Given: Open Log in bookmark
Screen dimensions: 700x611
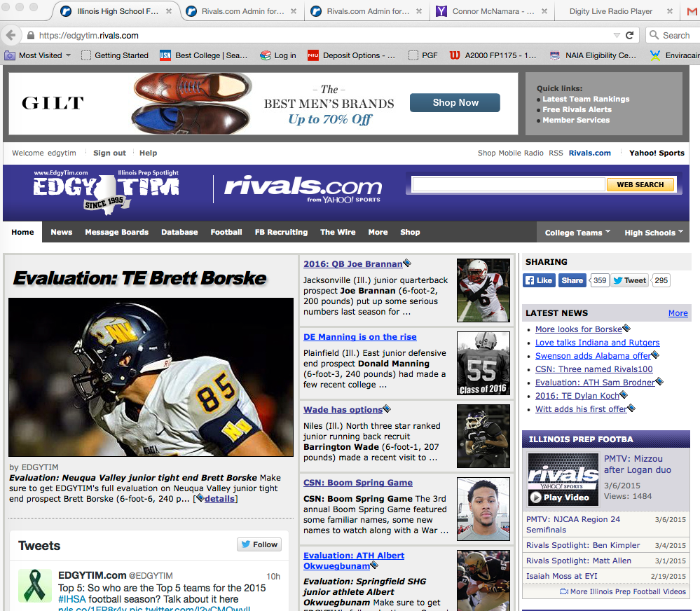Looking at the screenshot, I should (x=279, y=55).
